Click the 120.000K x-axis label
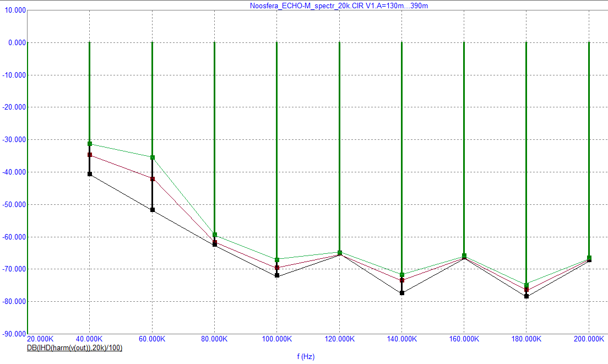608x364 pixels. (339, 339)
